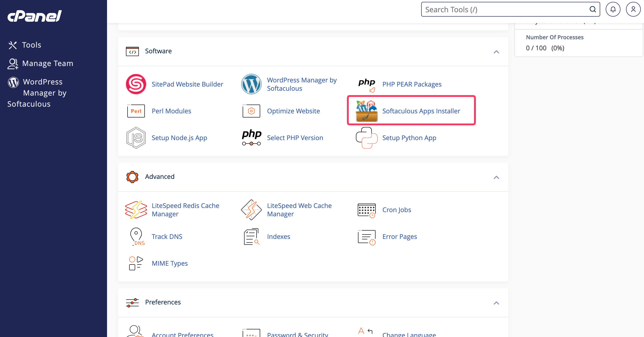Image resolution: width=644 pixels, height=337 pixels.
Task: Click the Setup Node.js App icon
Action: tap(136, 138)
